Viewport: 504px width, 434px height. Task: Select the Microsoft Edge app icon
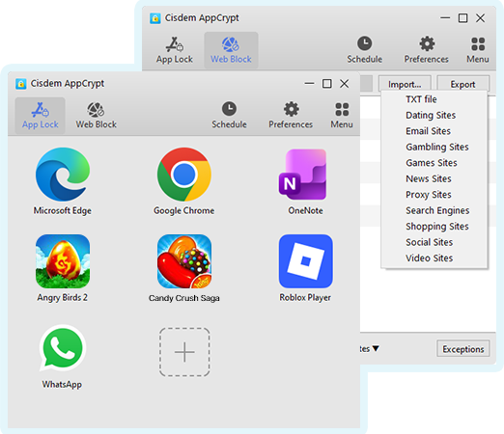(63, 175)
